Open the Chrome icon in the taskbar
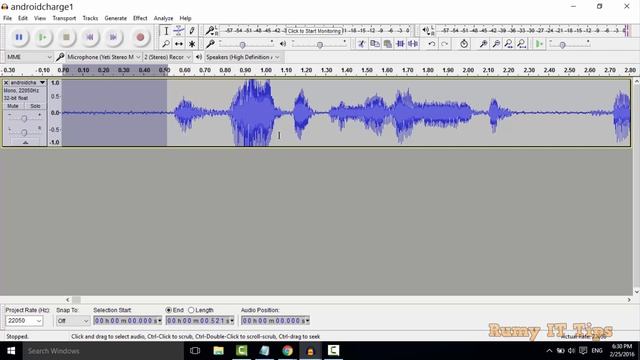The height and width of the screenshot is (360, 640). [x=287, y=351]
